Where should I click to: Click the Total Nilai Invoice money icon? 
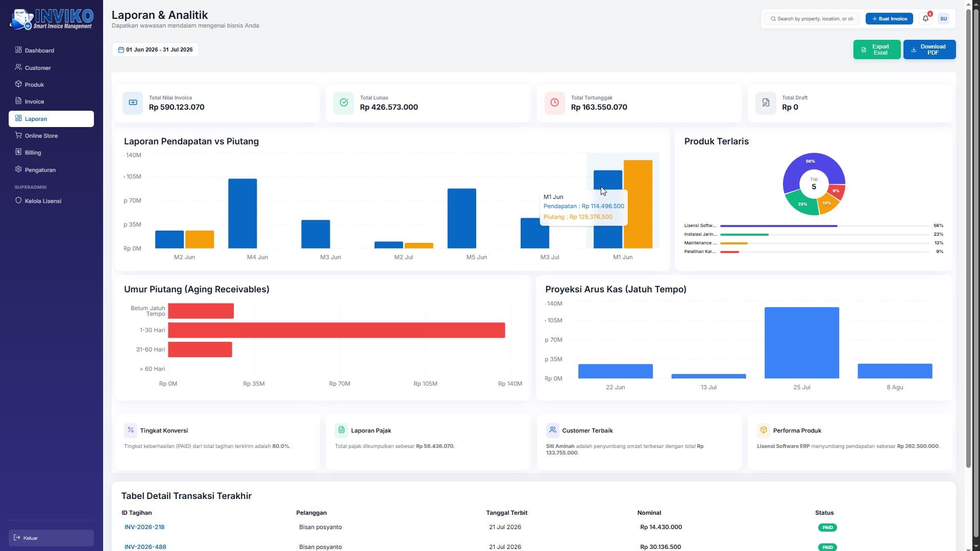(133, 103)
